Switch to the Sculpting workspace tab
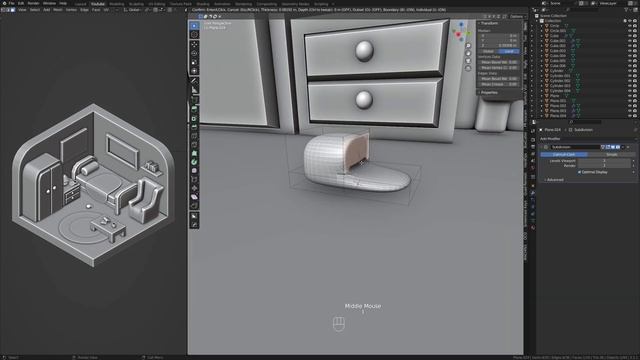This screenshot has height=360, width=640. (x=136, y=4)
